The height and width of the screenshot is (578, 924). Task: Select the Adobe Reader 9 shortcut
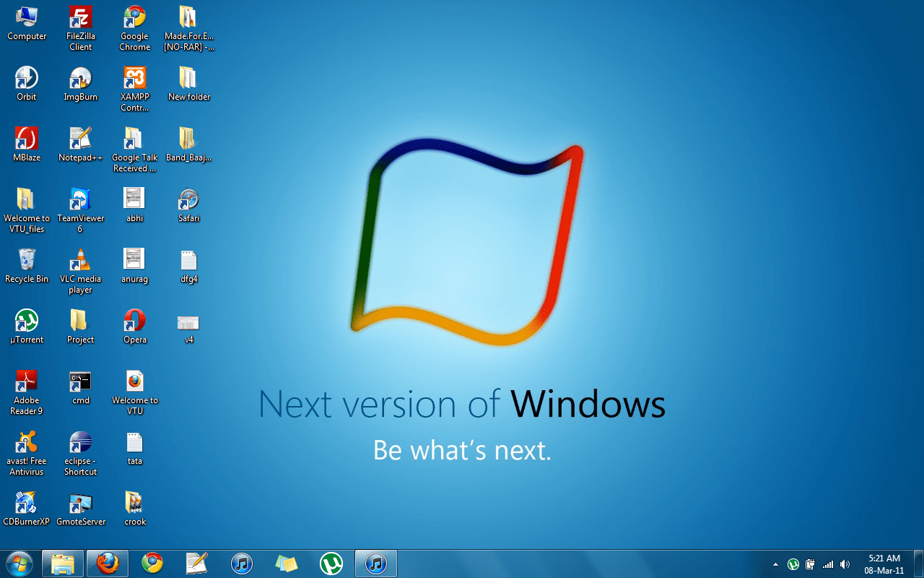pos(27,392)
